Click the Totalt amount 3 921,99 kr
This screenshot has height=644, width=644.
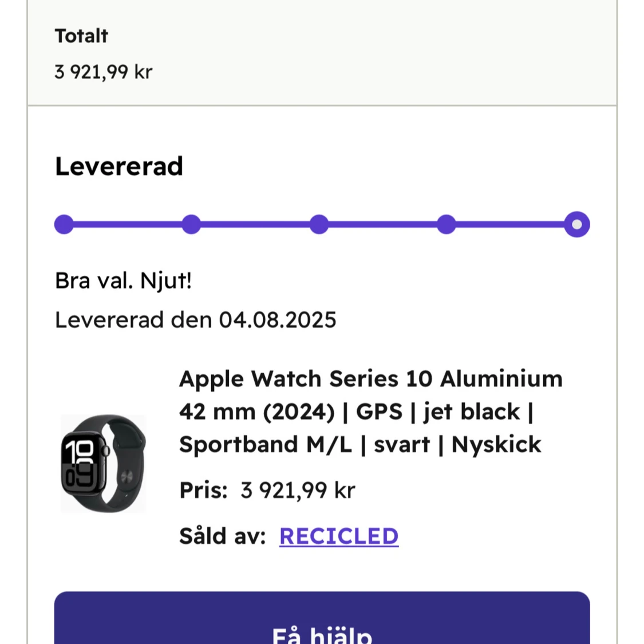click(x=103, y=72)
